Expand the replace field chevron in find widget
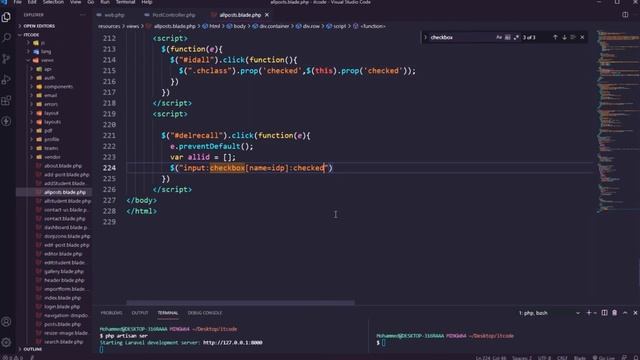This screenshot has height=360, width=640. click(x=425, y=37)
